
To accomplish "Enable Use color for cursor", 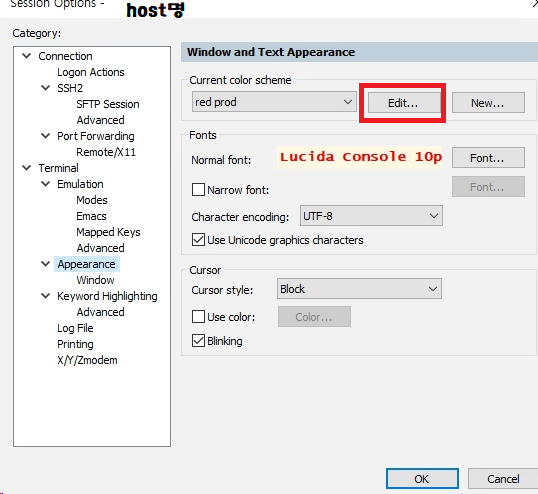I will point(198,317).
